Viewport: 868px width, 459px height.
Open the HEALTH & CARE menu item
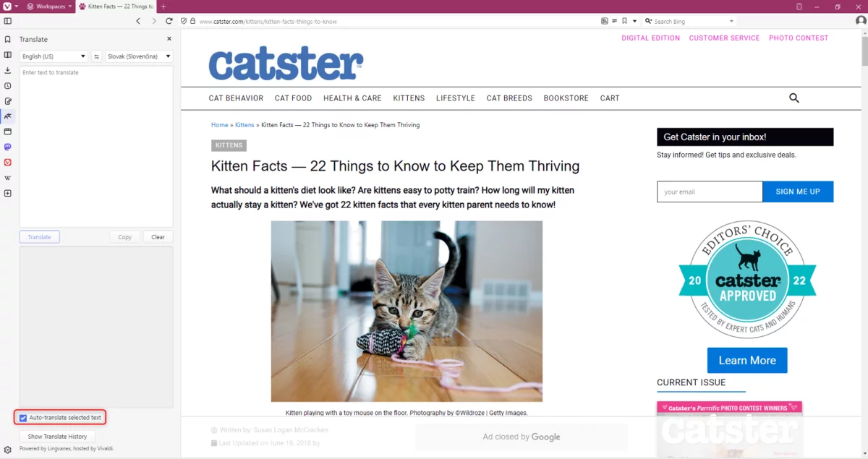[x=352, y=98]
